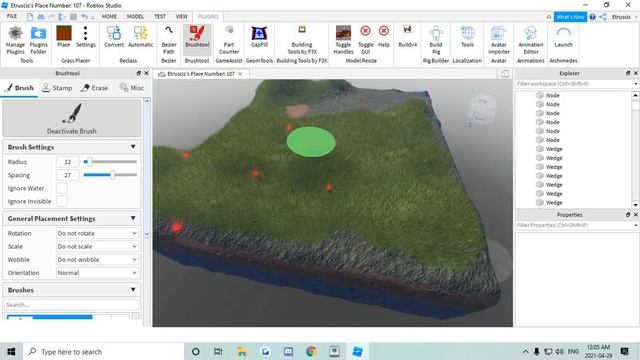Collapse the Brushes section

click(x=133, y=289)
